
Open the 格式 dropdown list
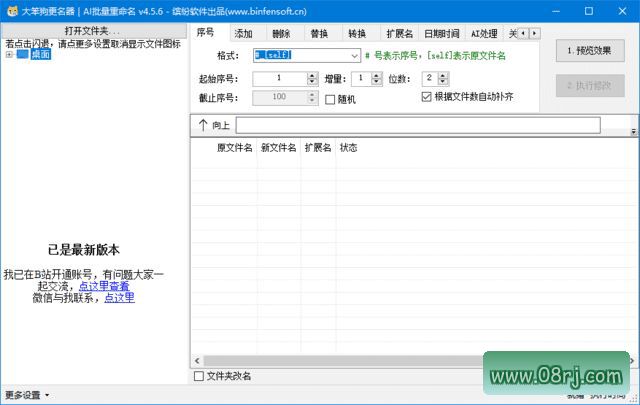(x=354, y=56)
